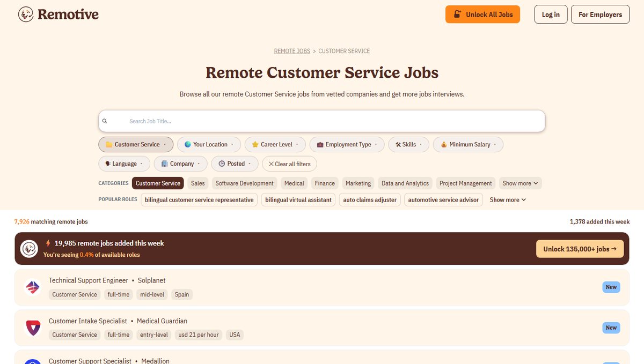
Task: Open the Customer Service category dropdown
Action: click(136, 145)
